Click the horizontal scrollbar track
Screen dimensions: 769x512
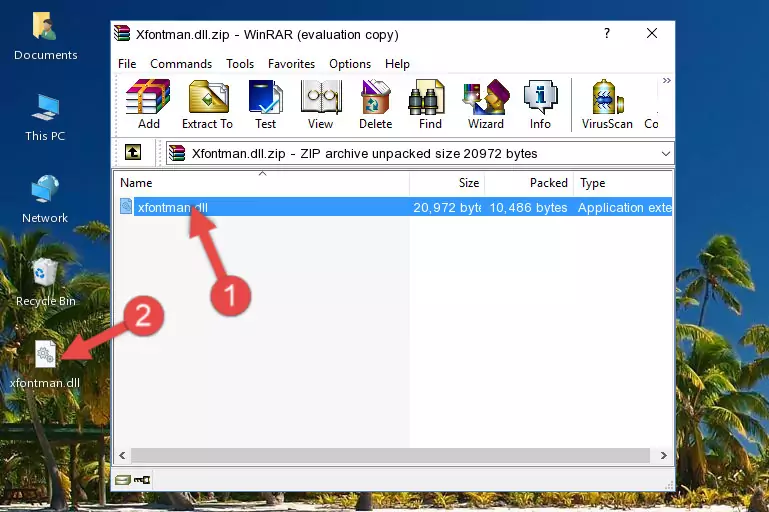390,455
